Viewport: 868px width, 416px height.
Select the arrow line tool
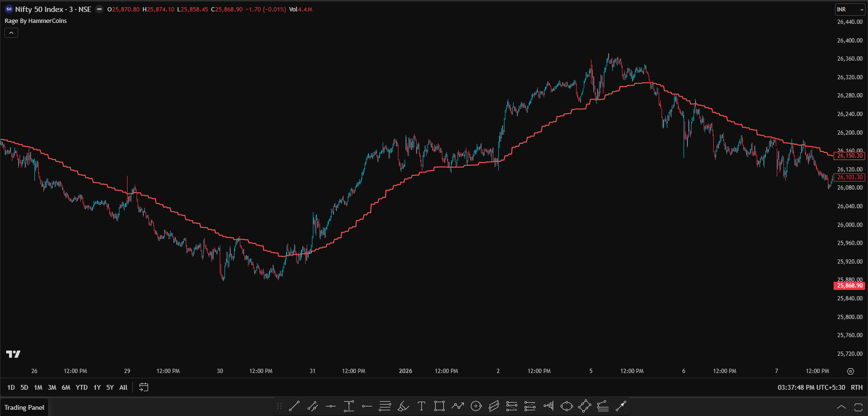tap(621, 406)
